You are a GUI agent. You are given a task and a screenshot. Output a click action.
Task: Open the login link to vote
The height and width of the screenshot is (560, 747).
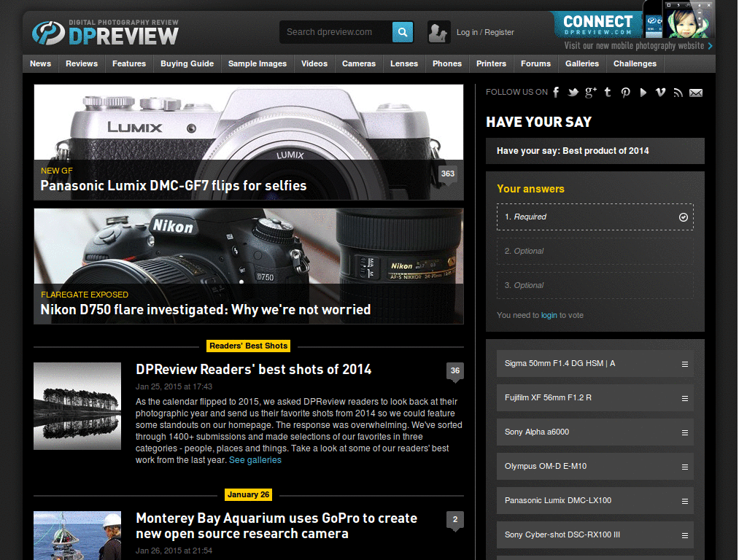pos(549,315)
